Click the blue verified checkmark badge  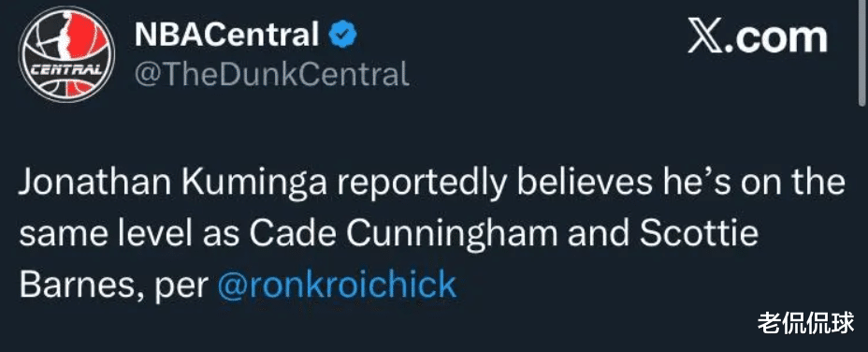click(342, 35)
